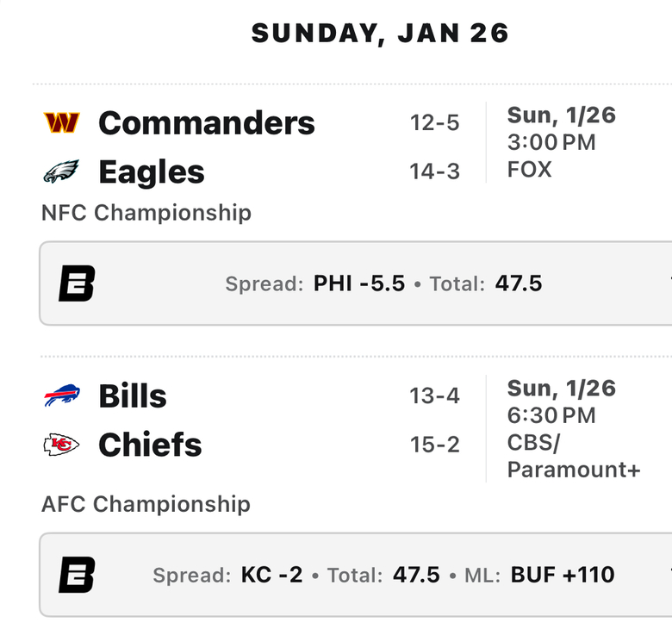Image resolution: width=672 pixels, height=629 pixels.
Task: Click the AFC Championship label
Action: [x=146, y=504]
